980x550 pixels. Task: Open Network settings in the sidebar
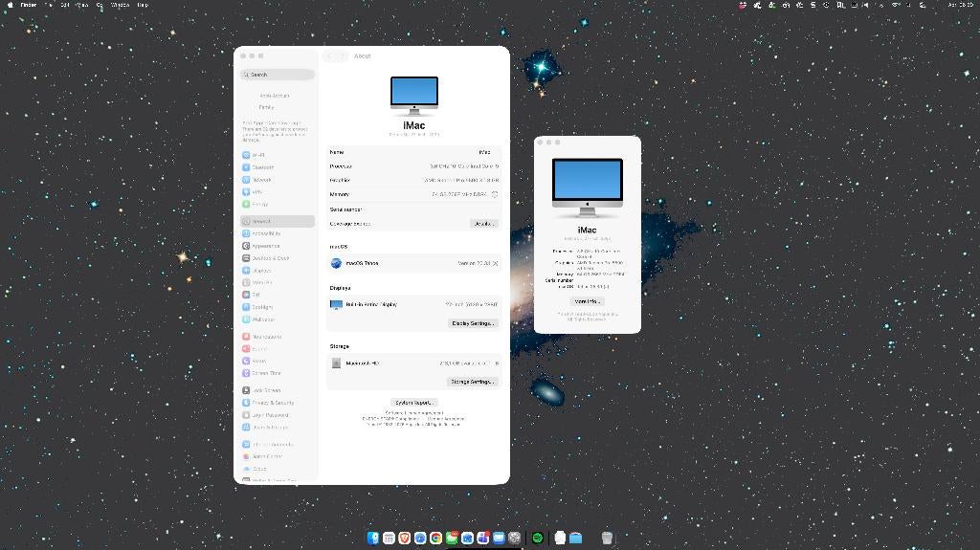[x=277, y=180]
